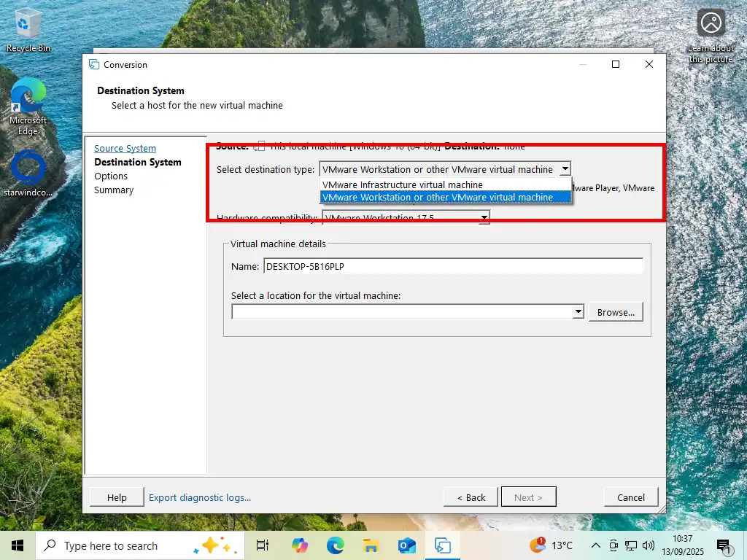Image resolution: width=747 pixels, height=560 pixels.
Task: Click the taskbar search box
Action: pos(140,545)
